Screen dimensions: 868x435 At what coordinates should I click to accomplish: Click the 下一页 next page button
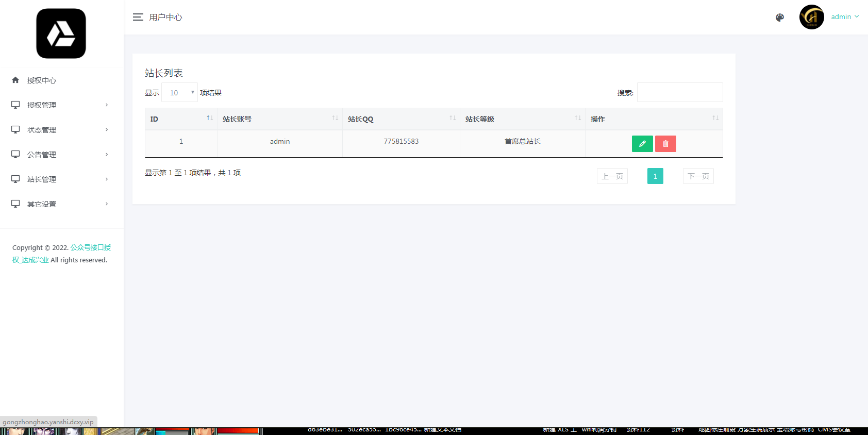tap(698, 176)
